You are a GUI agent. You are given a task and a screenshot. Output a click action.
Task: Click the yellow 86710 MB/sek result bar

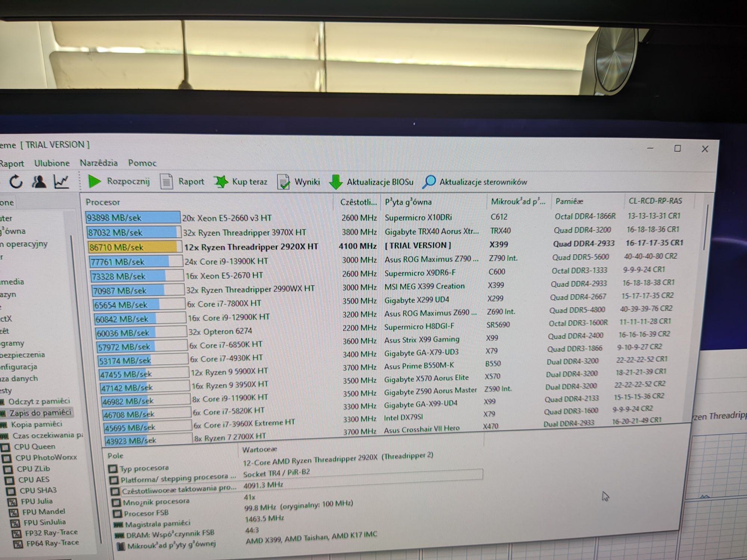click(135, 247)
